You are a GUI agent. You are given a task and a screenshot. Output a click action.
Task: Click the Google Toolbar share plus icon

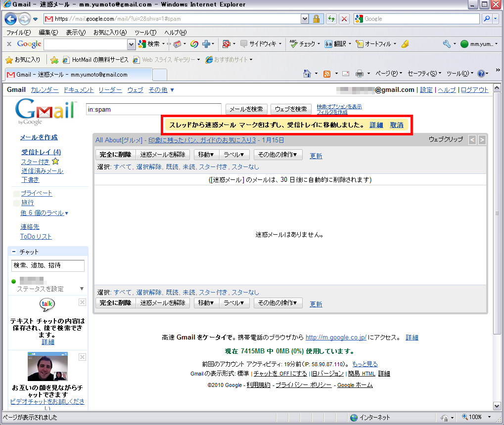click(206, 44)
